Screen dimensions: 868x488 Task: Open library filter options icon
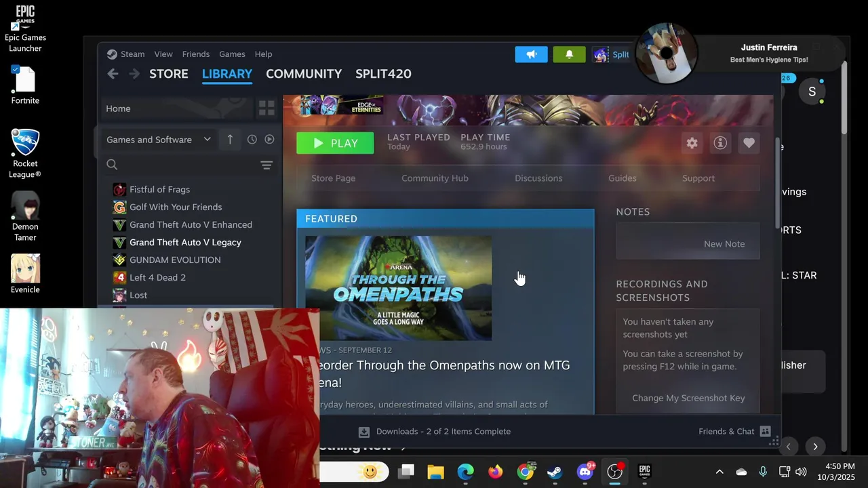click(x=267, y=165)
